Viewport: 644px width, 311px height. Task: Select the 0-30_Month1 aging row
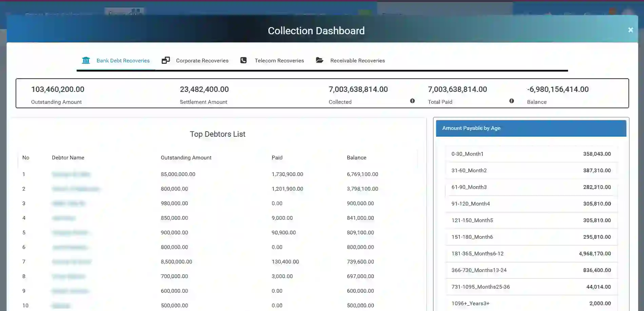531,154
